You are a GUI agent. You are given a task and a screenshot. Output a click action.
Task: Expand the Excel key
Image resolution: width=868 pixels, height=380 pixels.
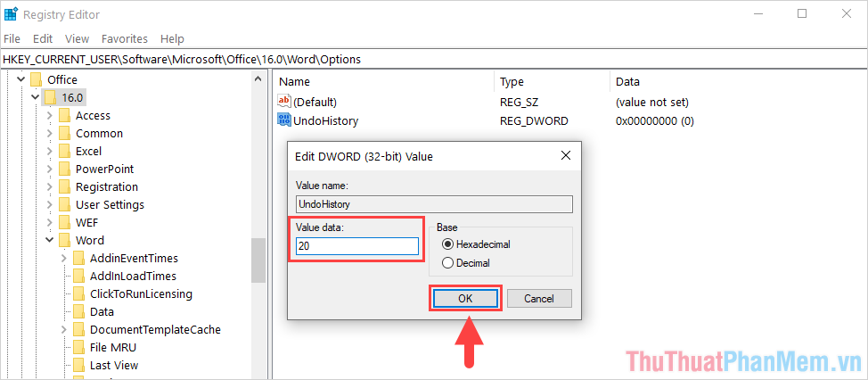[50, 151]
